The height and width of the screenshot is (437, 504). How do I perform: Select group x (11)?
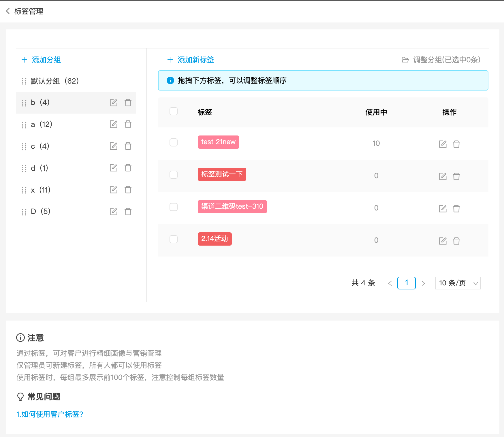(x=76, y=190)
